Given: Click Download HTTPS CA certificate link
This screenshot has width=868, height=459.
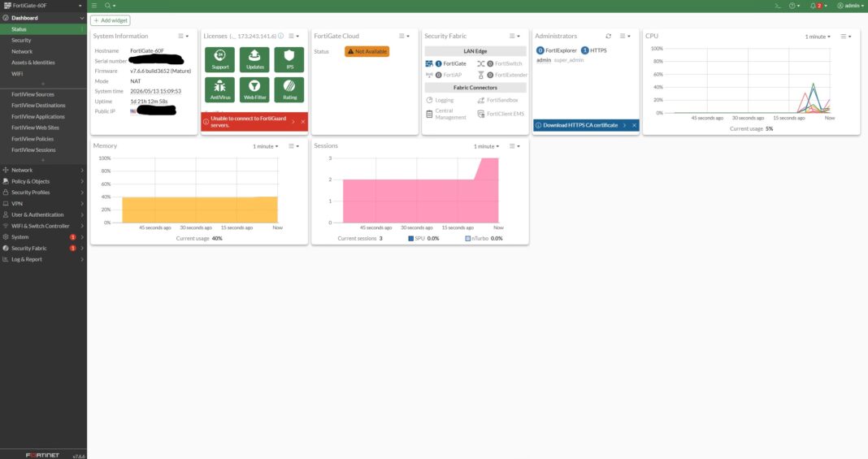Looking at the screenshot, I should pos(580,126).
